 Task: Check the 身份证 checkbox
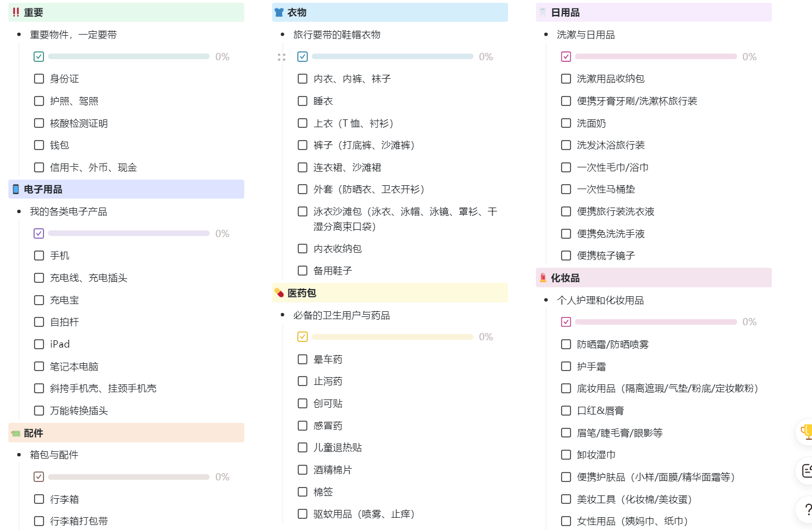[x=39, y=78]
